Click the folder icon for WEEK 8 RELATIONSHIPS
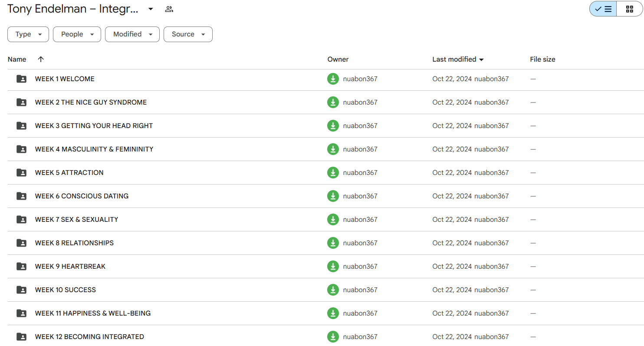The width and height of the screenshot is (644, 346). 21,243
